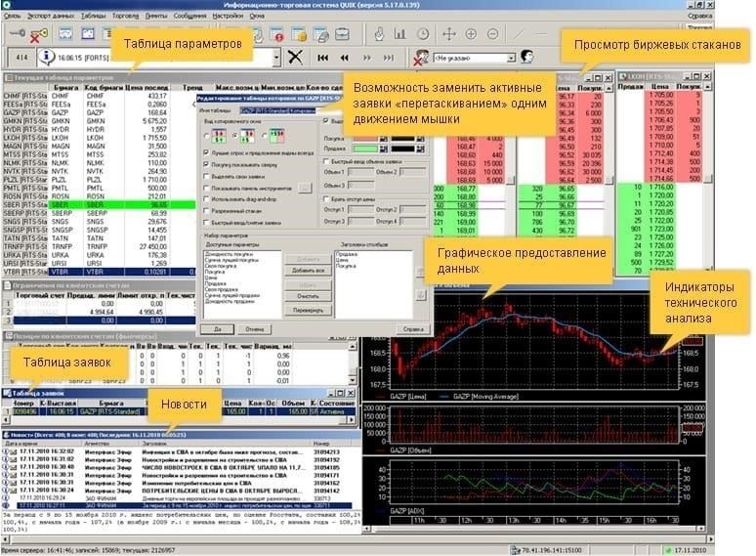Select the diagonal line drawing tool

[519, 34]
